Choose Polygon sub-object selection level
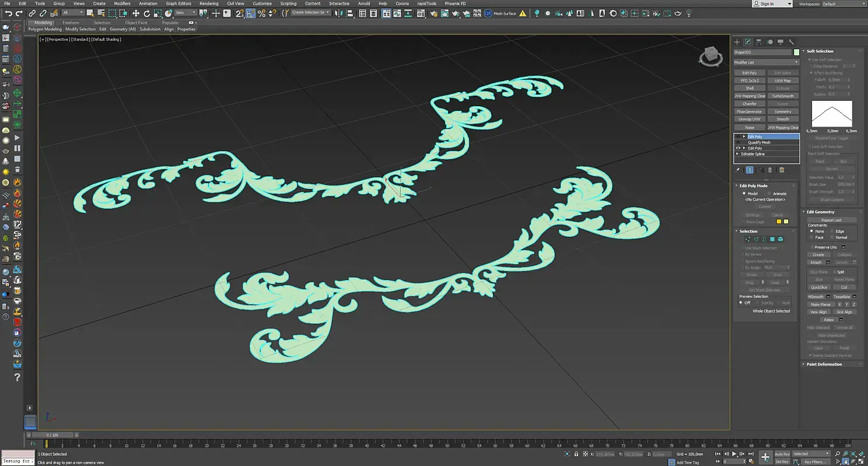 tap(772, 239)
